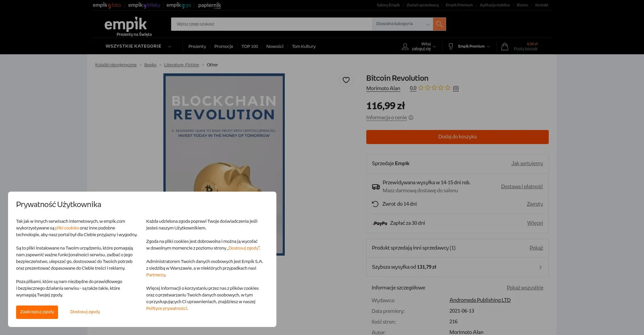Click the rating count (0) link

(x=456, y=88)
